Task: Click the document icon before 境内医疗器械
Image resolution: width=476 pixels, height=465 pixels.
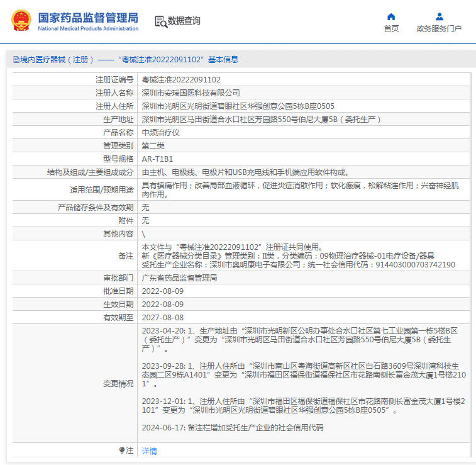Action: 16,60
